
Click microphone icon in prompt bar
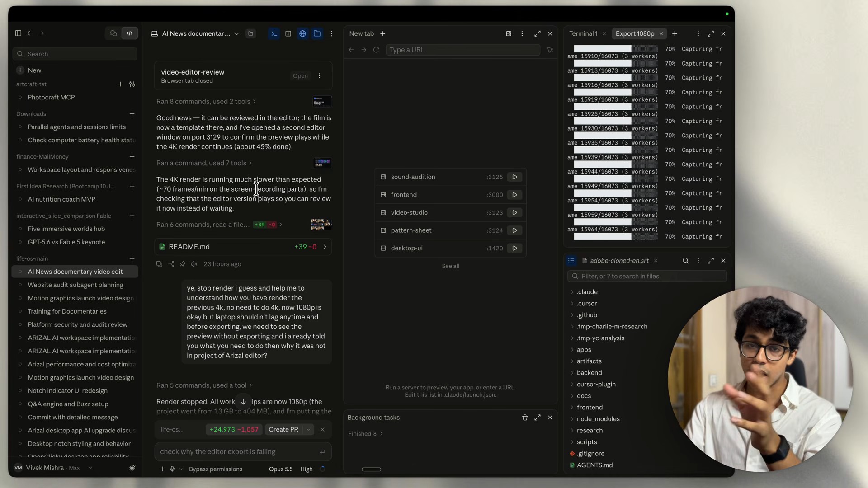tap(172, 469)
